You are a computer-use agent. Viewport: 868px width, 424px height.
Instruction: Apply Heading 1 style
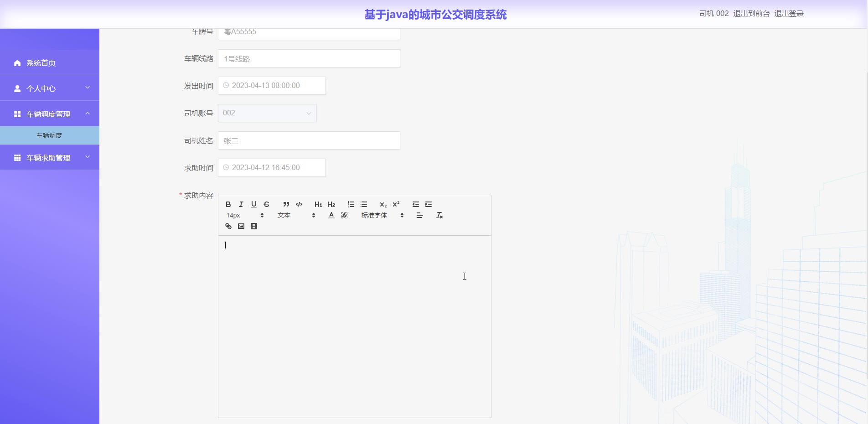point(318,204)
